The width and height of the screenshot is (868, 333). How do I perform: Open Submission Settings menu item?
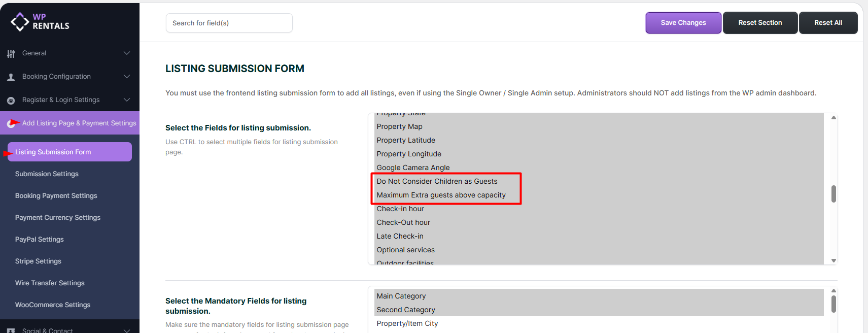tap(47, 174)
